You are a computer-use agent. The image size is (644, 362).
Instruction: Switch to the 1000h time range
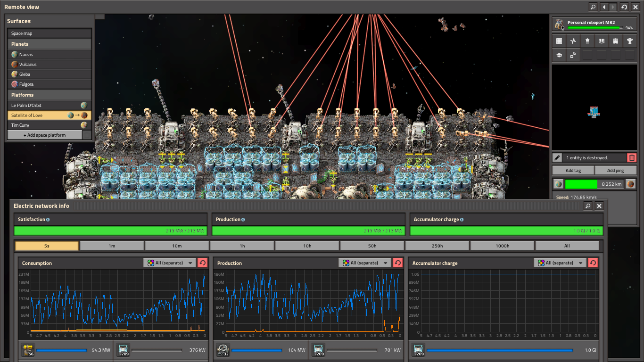point(502,246)
